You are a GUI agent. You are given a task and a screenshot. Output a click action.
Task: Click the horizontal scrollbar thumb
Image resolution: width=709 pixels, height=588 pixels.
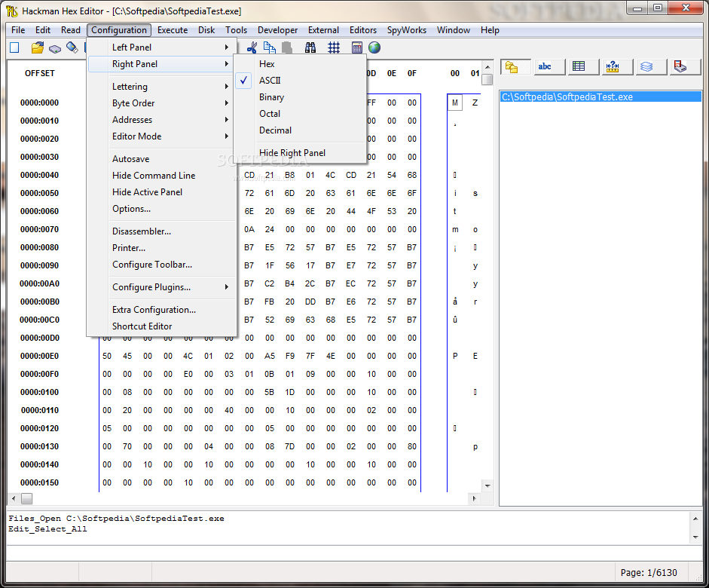(x=26, y=498)
